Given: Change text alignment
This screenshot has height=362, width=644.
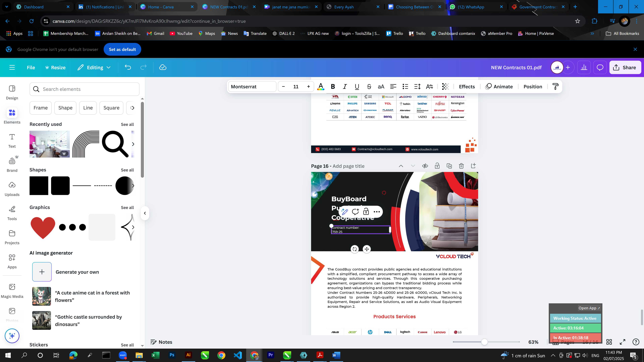Looking at the screenshot, I should point(393,86).
